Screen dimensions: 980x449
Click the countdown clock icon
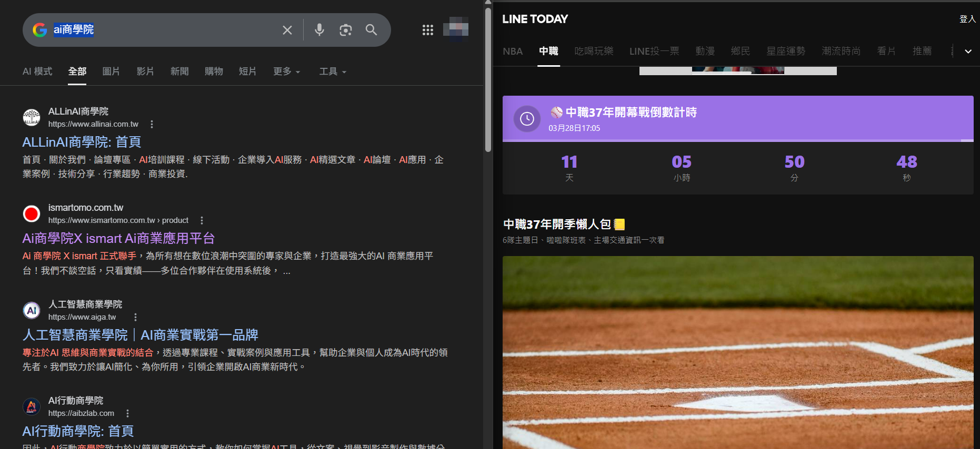(x=527, y=119)
